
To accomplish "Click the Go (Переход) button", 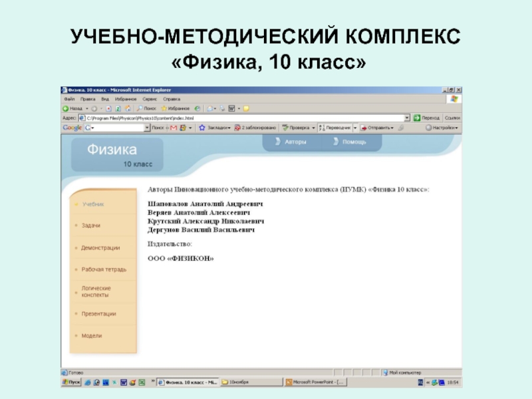I will point(426,118).
